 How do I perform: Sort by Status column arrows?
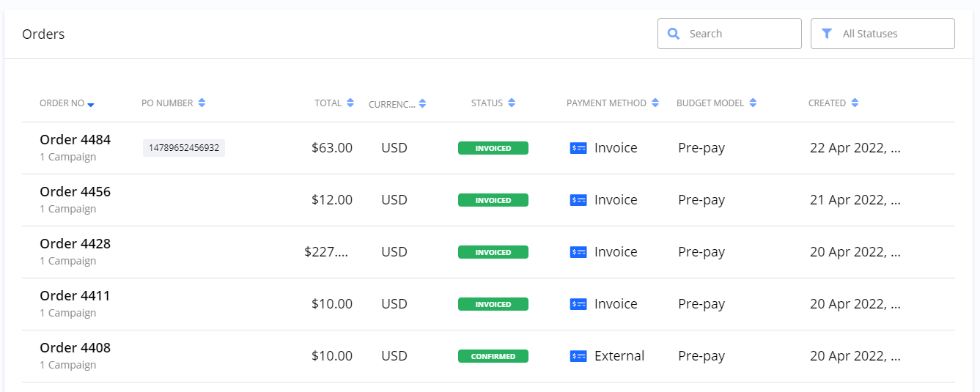[512, 103]
